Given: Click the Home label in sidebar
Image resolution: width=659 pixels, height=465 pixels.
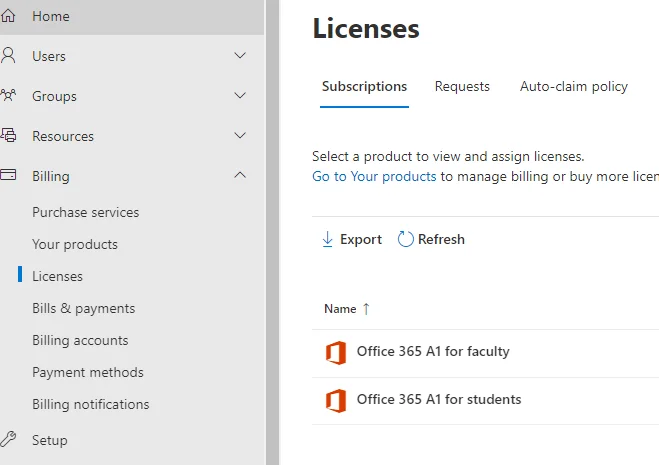Looking at the screenshot, I should click(x=51, y=16).
